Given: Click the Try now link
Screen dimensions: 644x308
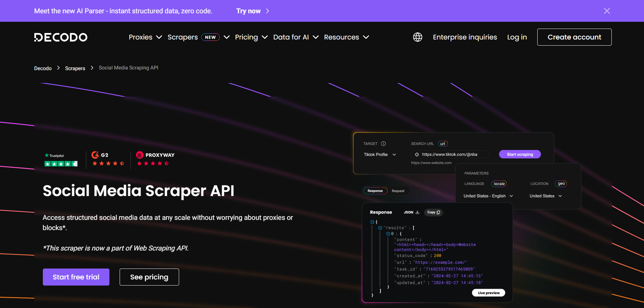Looking at the screenshot, I should (248, 11).
